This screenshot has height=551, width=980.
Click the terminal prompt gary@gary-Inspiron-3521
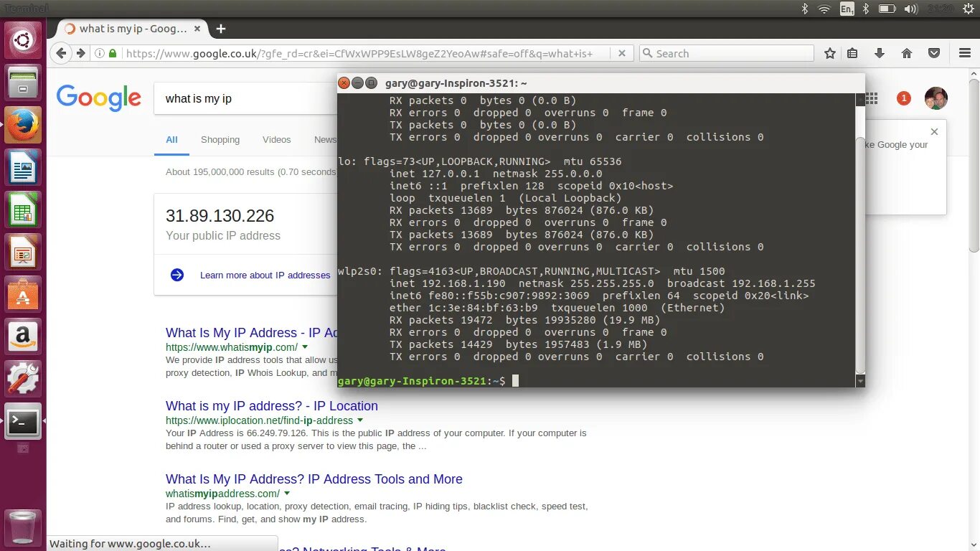413,381
